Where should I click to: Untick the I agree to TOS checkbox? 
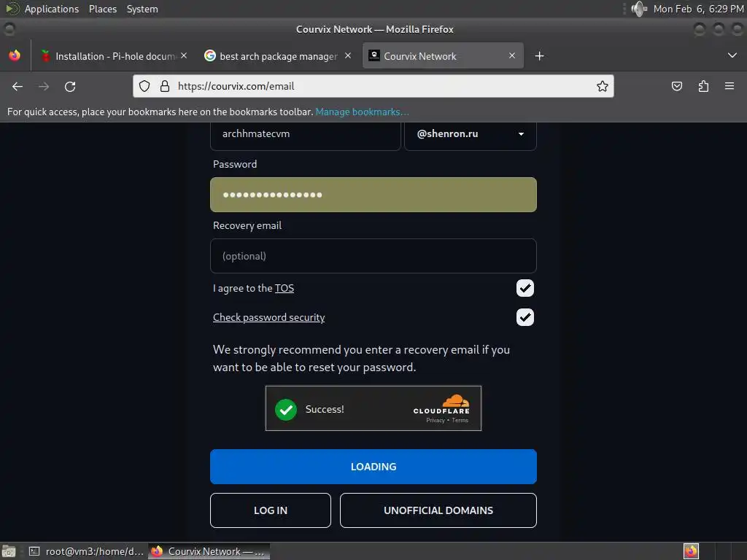pos(525,288)
